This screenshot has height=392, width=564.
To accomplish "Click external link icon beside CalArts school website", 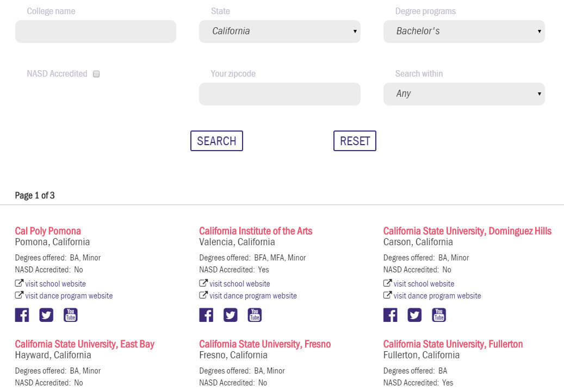I will click(203, 283).
